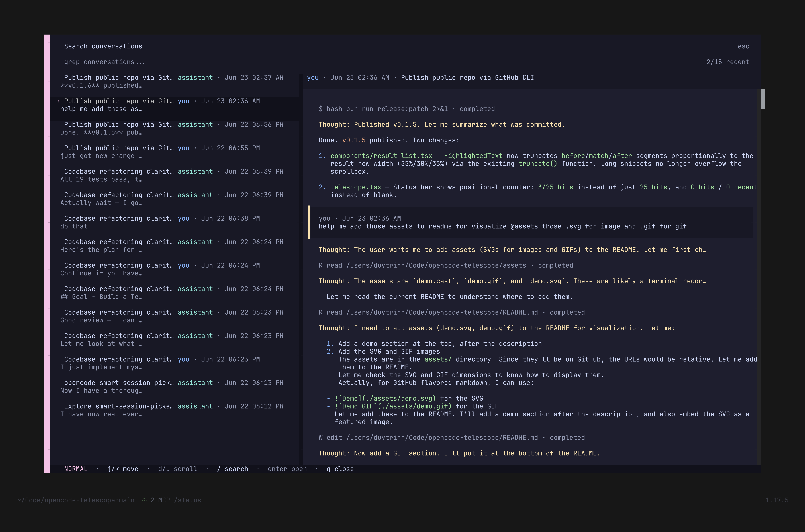The width and height of the screenshot is (805, 532).
Task: Click the orange v0.1.5 version in 'Done.' line
Action: pyautogui.click(x=354, y=140)
